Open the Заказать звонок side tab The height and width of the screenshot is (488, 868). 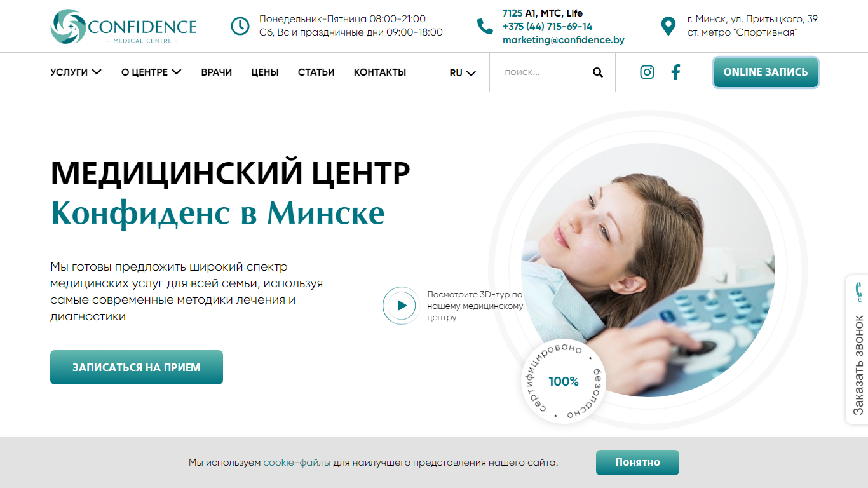(x=857, y=349)
